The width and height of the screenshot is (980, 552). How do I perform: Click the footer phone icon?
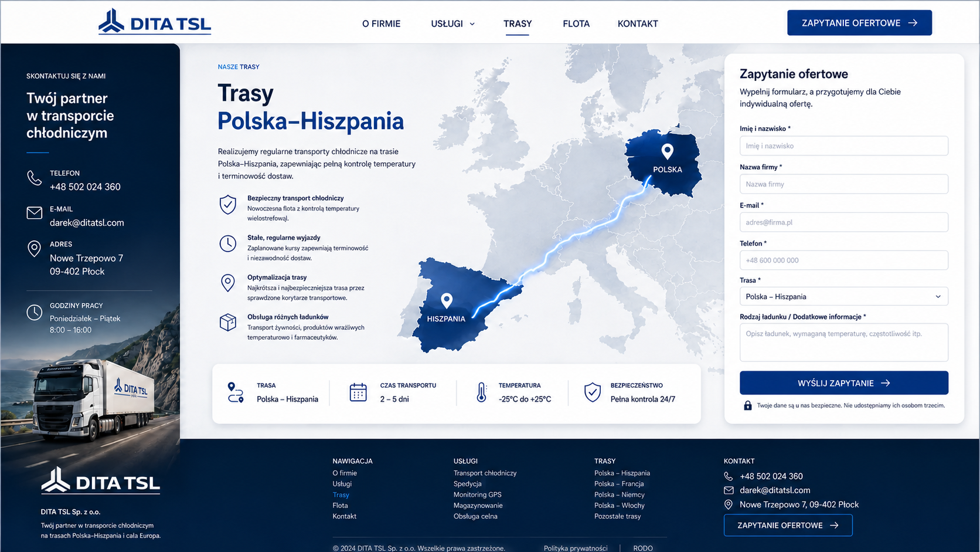729,476
